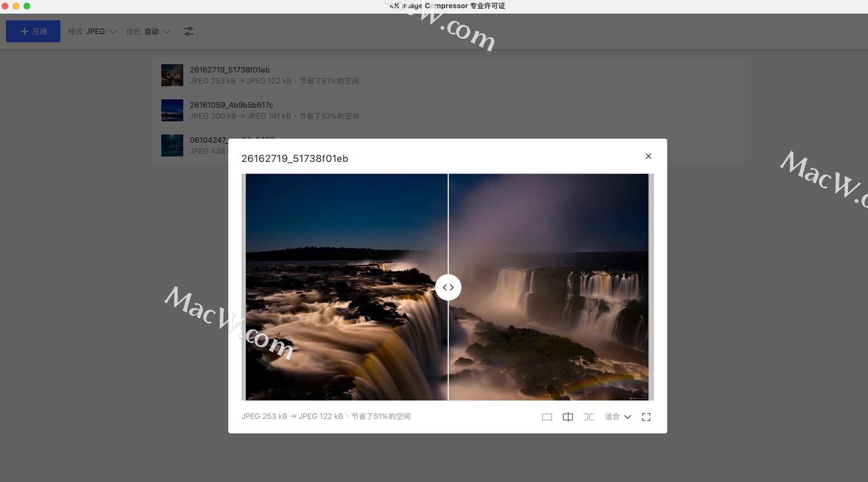Click the green macOS zoom window button
868x482 pixels.
[x=27, y=6]
